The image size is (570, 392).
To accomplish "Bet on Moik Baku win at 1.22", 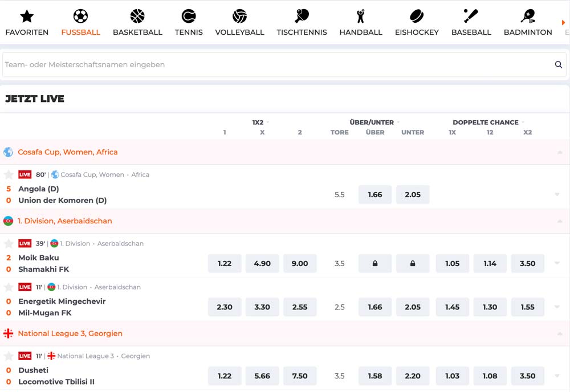I will point(225,264).
